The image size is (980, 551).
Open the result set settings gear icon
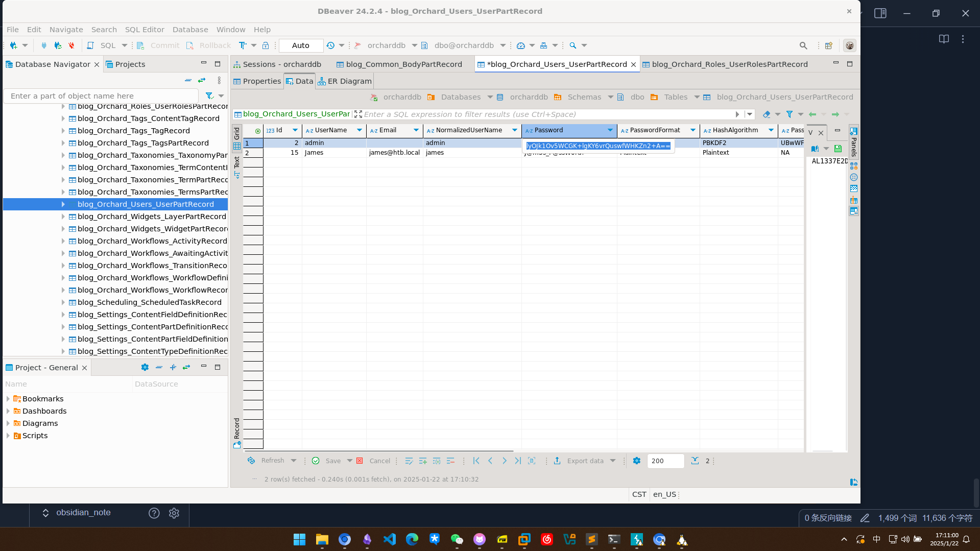click(636, 461)
